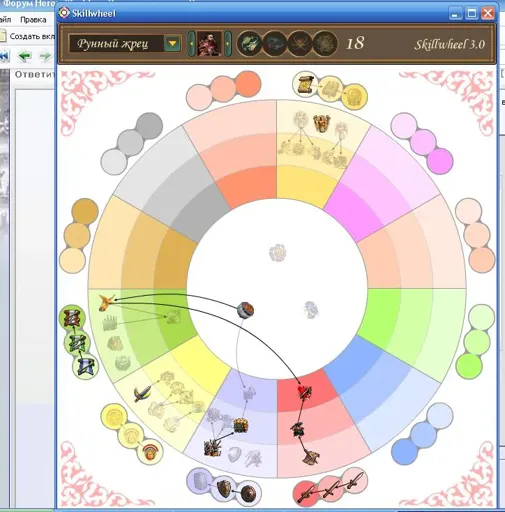Viewport: 505px width, 512px height.
Task: Choose the treasure chest icon in lavender sector
Action: pyautogui.click(x=241, y=425)
